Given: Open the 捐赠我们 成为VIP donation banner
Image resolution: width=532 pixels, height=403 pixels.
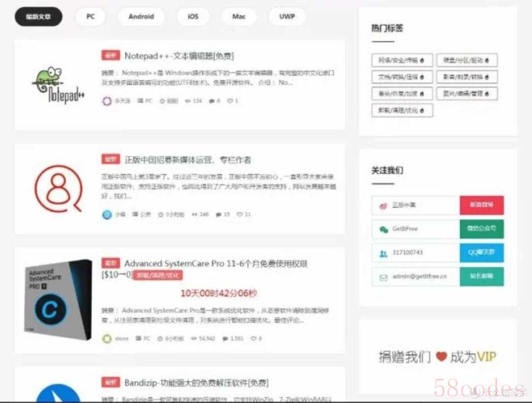Looking at the screenshot, I should (x=438, y=357).
